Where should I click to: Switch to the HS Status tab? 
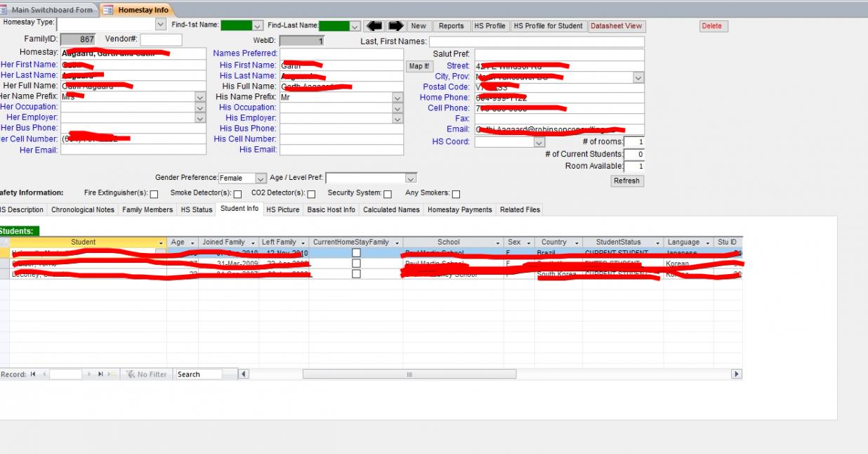pyautogui.click(x=197, y=209)
